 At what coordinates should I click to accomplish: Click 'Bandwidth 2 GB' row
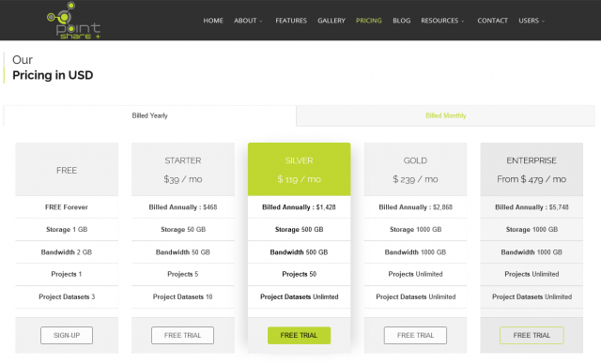click(x=67, y=251)
